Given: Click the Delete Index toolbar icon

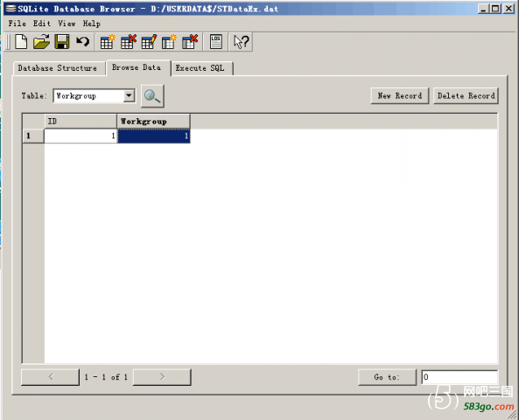Looking at the screenshot, I should pos(190,42).
